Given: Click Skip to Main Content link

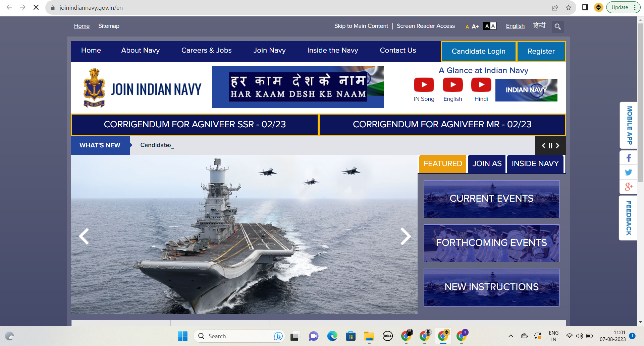Looking at the screenshot, I should click(361, 26).
